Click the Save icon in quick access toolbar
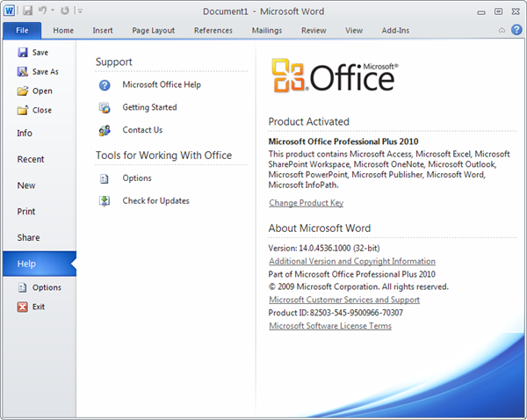Viewport: 527px width, 420px height. (x=28, y=11)
